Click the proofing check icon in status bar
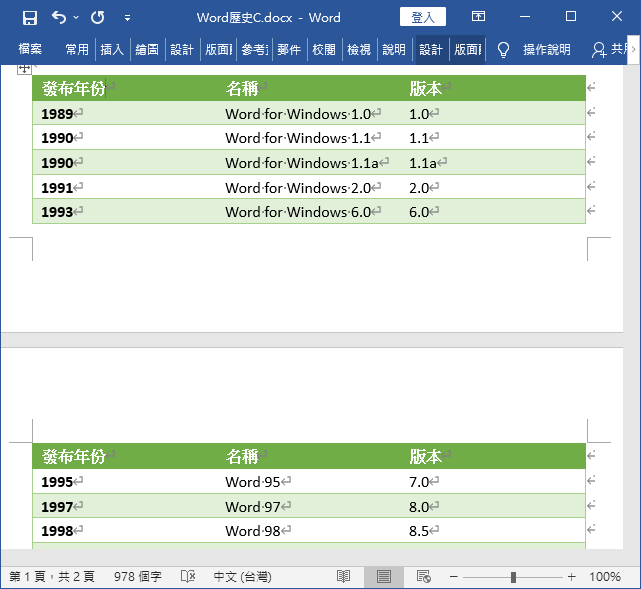Viewport: 641px width, 589px height. (188, 576)
